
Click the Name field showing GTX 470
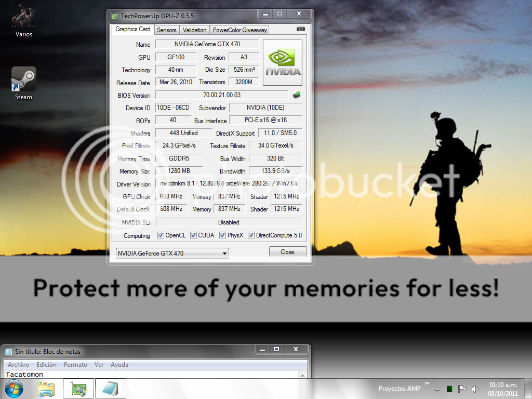coord(207,44)
